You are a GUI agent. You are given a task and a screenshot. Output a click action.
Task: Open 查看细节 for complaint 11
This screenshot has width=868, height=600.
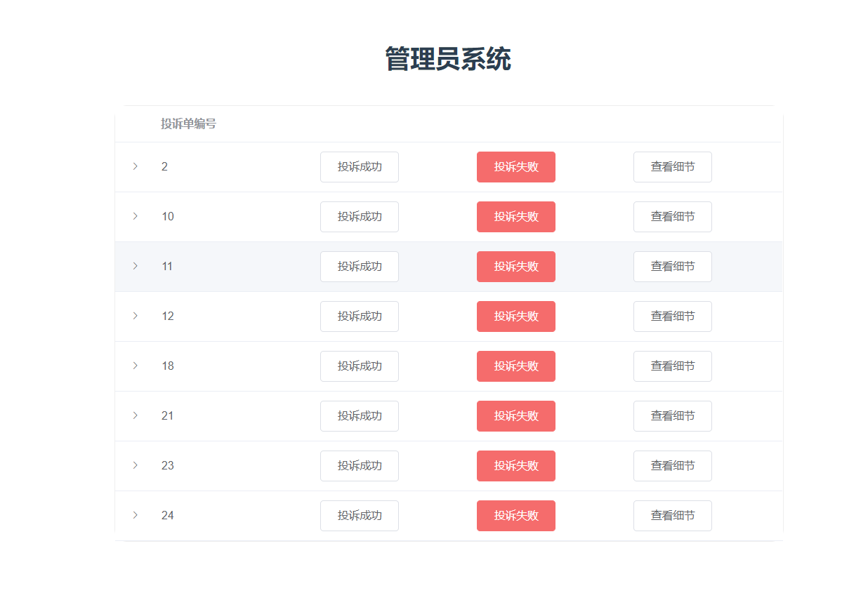673,267
